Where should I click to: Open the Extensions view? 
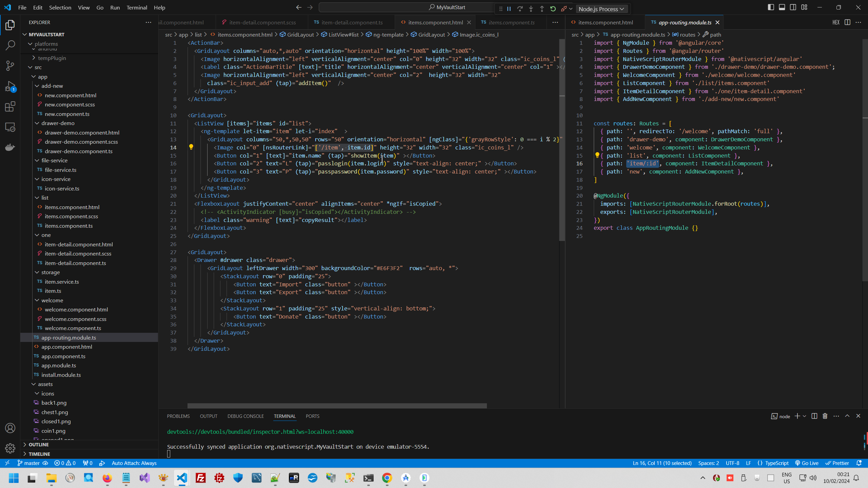click(x=10, y=107)
